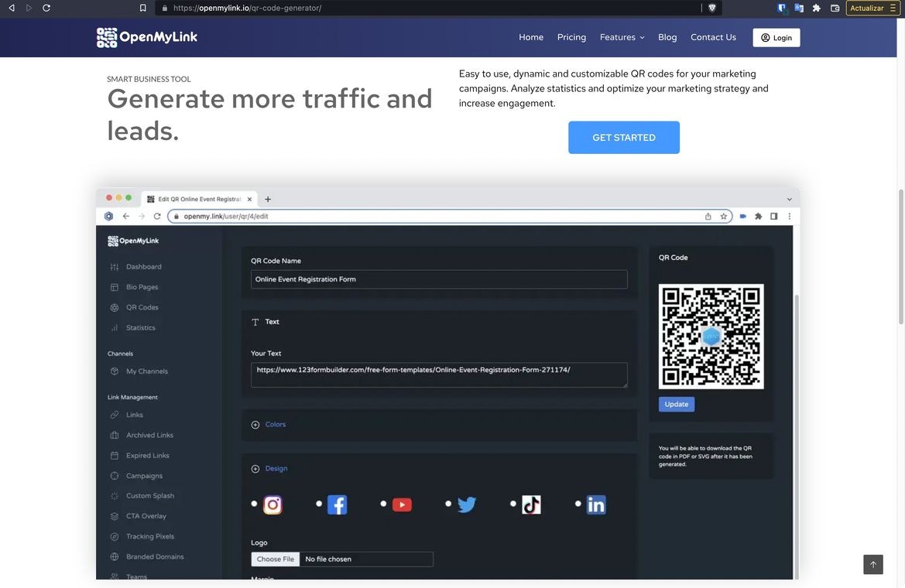Open the Contact Us page
Image resolution: width=905 pixels, height=588 pixels.
pos(713,37)
